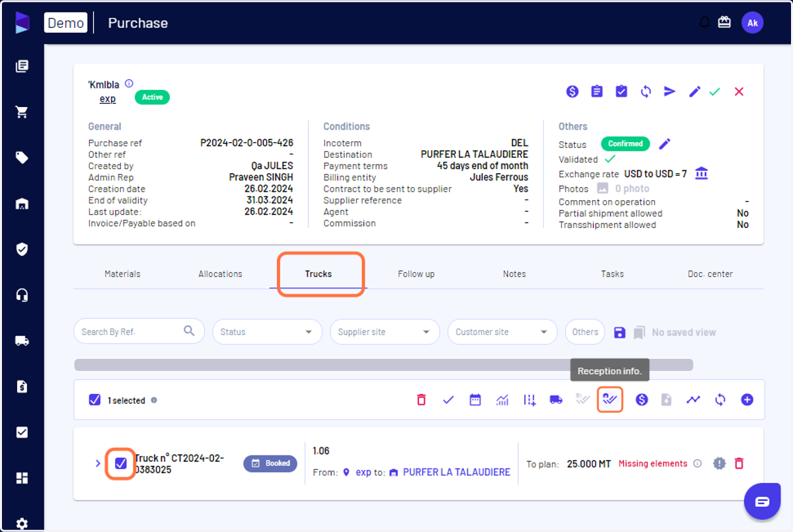Click the clipboard checkmark icon in the header

coord(621,91)
